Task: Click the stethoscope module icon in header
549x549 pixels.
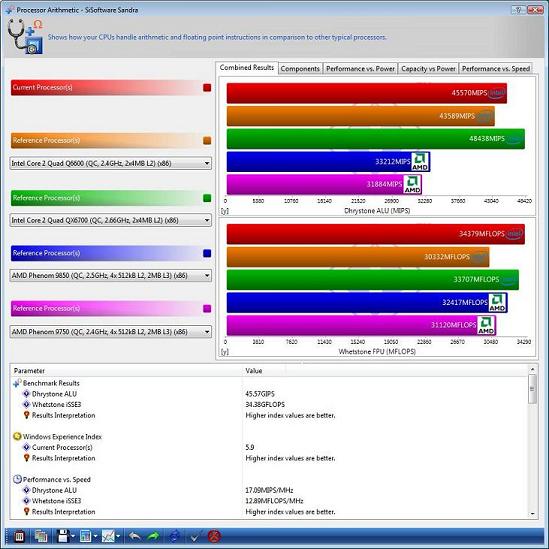Action: point(25,36)
